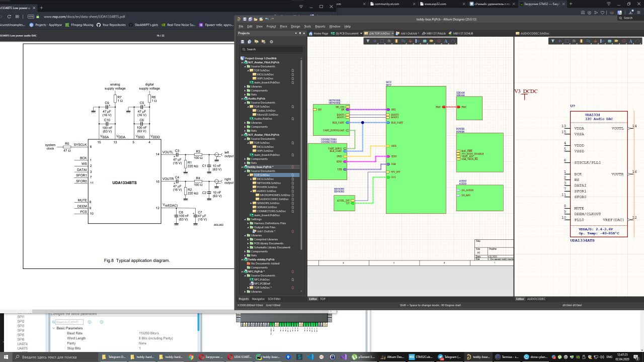
Task: Select MICROPHONES.SchDoc in project tree
Action: tap(275, 195)
